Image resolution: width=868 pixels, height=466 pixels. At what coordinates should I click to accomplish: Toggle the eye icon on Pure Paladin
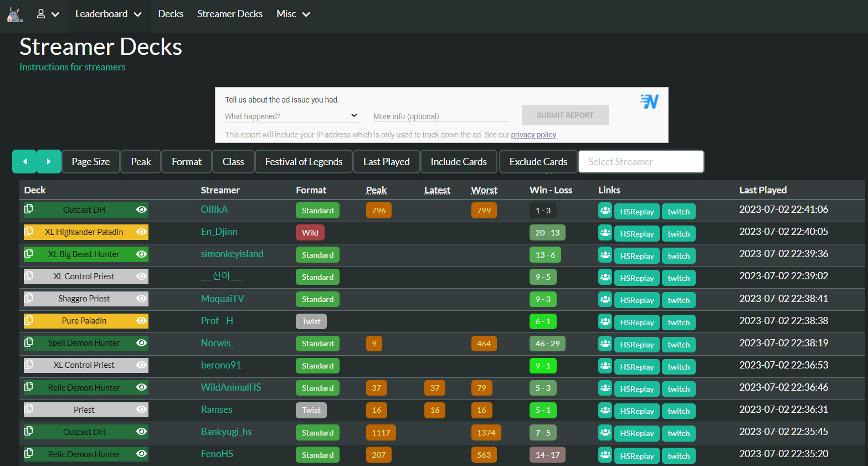(x=141, y=321)
